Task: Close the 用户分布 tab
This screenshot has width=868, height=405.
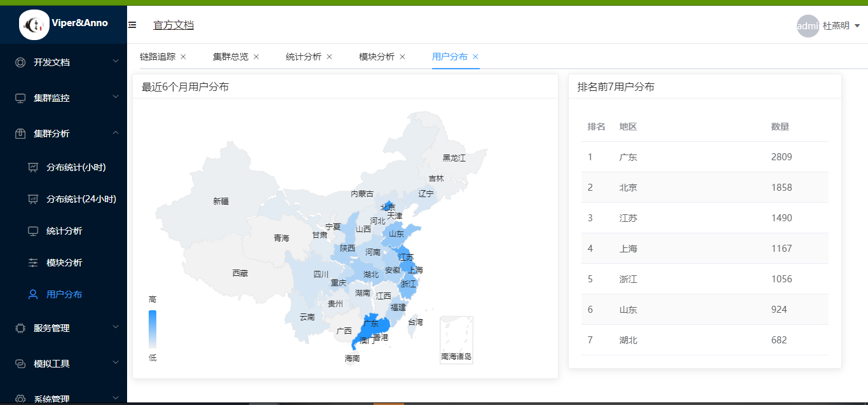Action: point(475,57)
